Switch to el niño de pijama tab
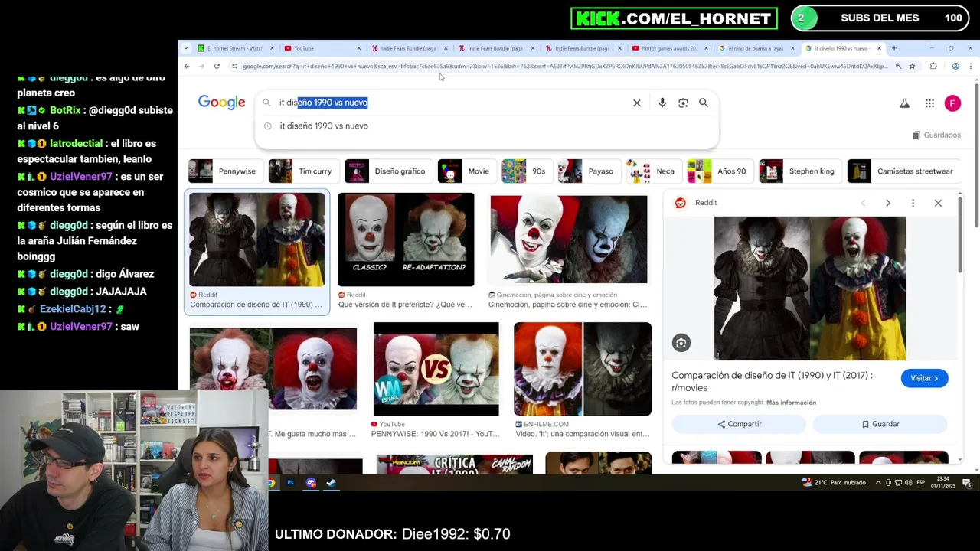The image size is (980, 551). pyautogui.click(x=756, y=48)
